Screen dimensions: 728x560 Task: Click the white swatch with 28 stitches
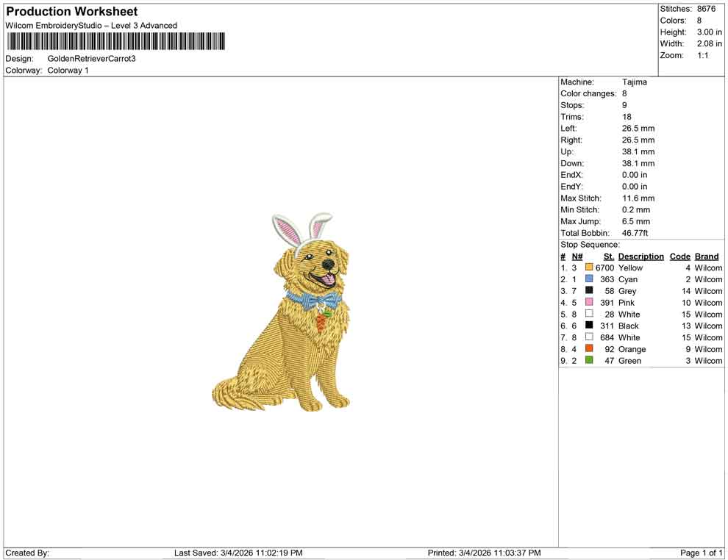589,314
